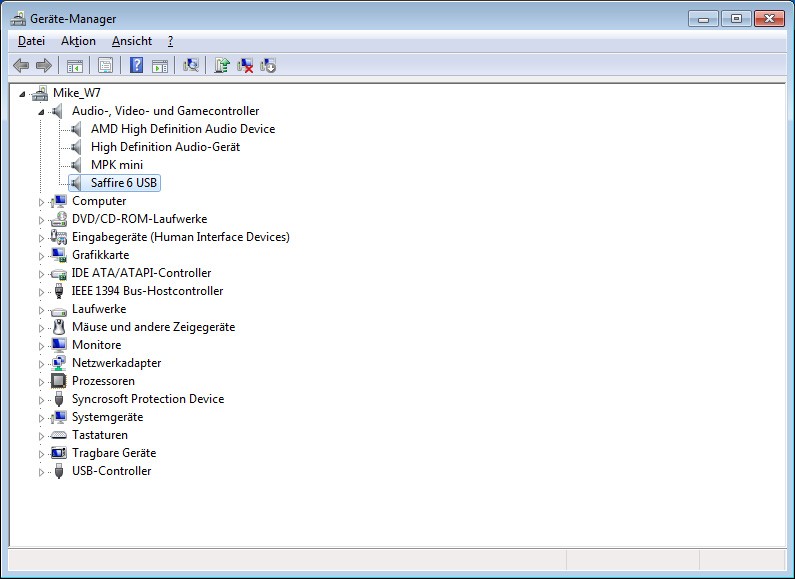Toggle the action pane toolbar icon

[x=160, y=65]
